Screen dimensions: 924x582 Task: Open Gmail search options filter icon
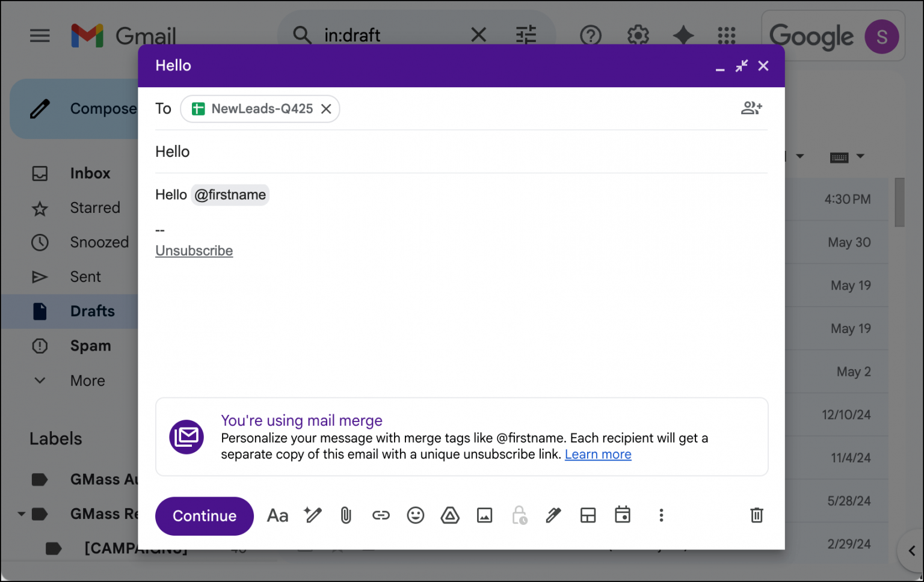click(x=526, y=35)
